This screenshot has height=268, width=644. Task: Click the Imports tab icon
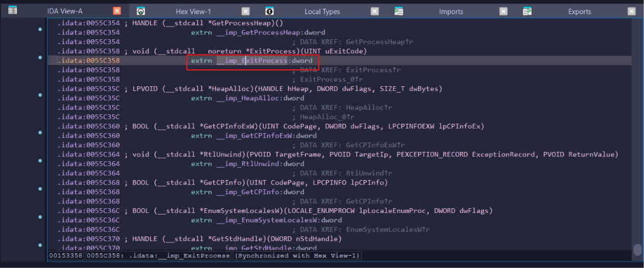(x=399, y=11)
